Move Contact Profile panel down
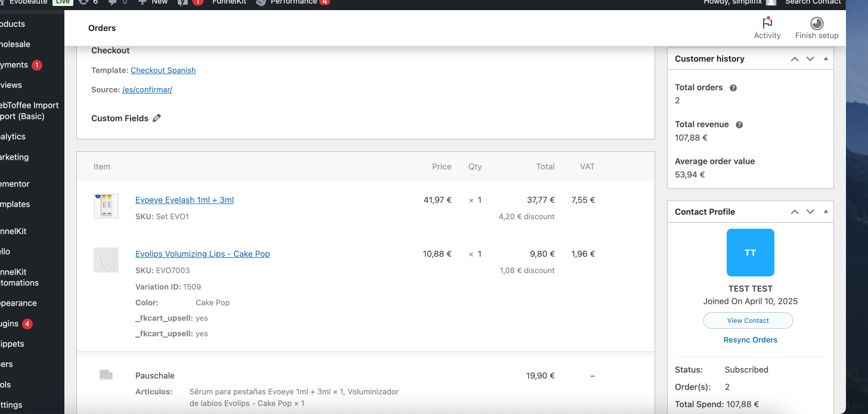 click(810, 211)
